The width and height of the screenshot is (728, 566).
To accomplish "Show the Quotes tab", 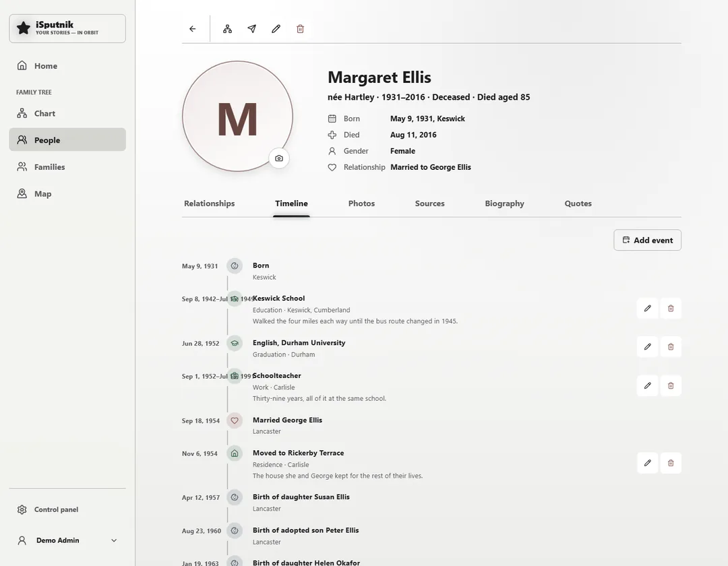I will [x=578, y=203].
